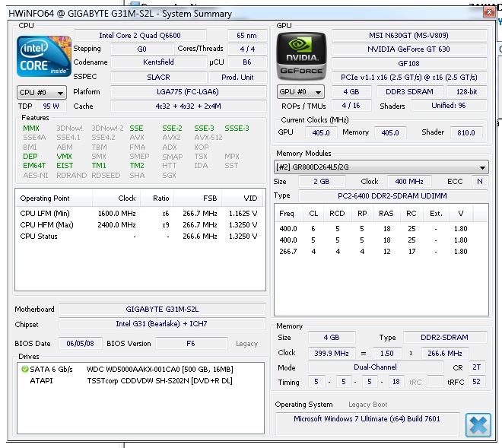The image size is (502, 448).
Task: Click the Dual-Channel memory mode field
Action: point(376,367)
